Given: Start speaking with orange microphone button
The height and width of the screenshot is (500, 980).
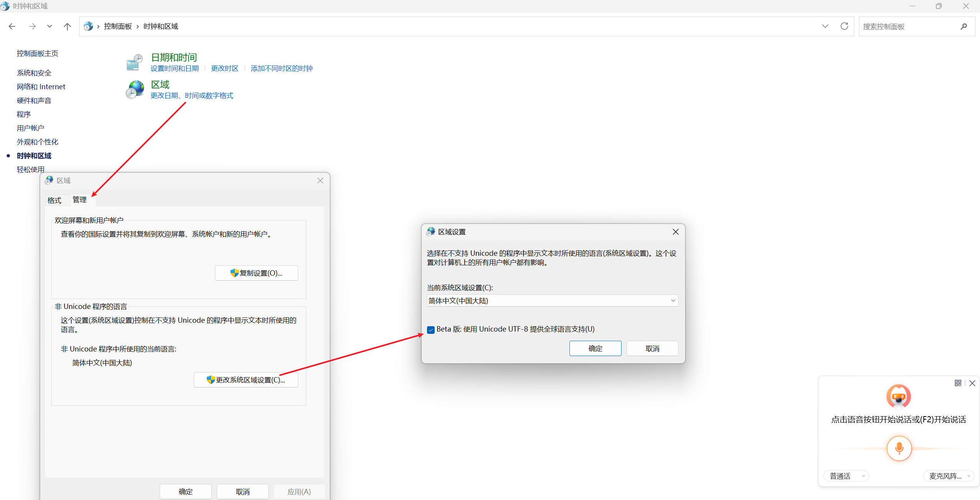Looking at the screenshot, I should (899, 448).
